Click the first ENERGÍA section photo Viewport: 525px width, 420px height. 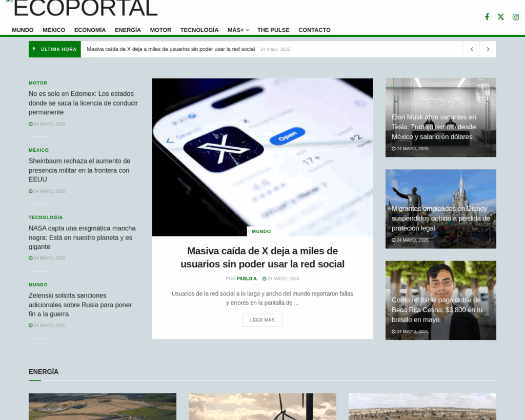pos(102,407)
